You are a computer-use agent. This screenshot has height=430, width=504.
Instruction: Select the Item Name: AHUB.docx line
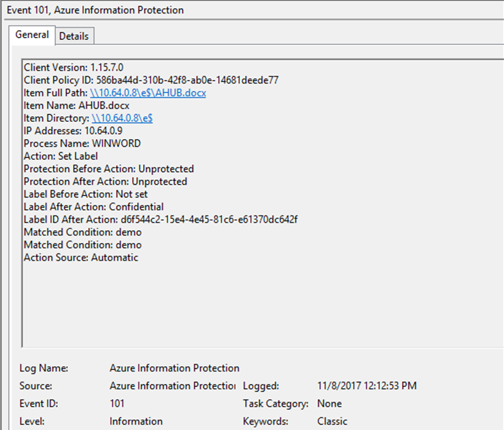click(x=76, y=105)
